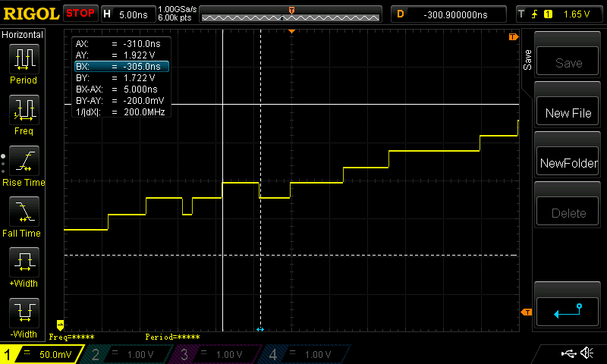Click the orange trigger position marker atop graticule
The width and height of the screenshot is (607, 364).
(x=292, y=31)
